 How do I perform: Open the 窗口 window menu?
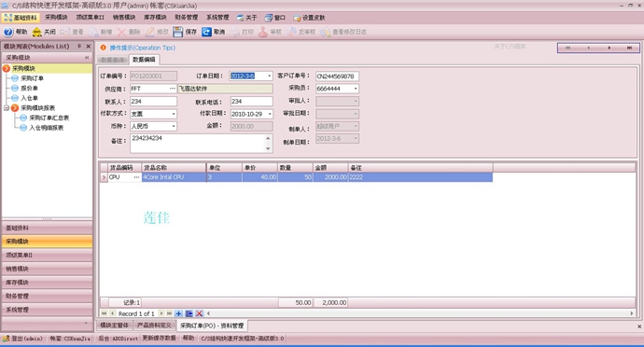click(x=275, y=18)
